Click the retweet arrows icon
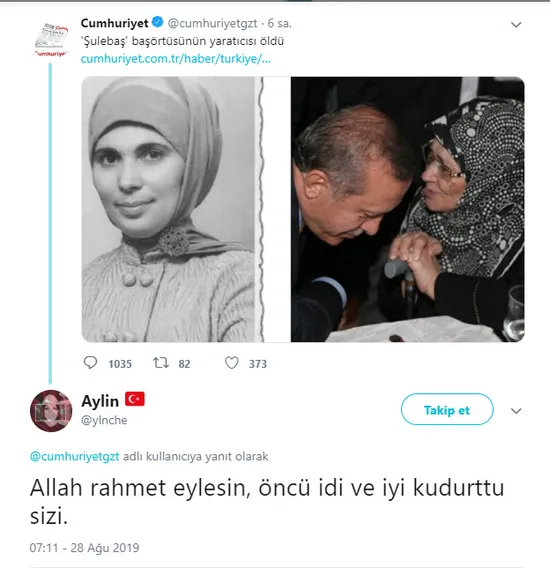 pyautogui.click(x=161, y=363)
